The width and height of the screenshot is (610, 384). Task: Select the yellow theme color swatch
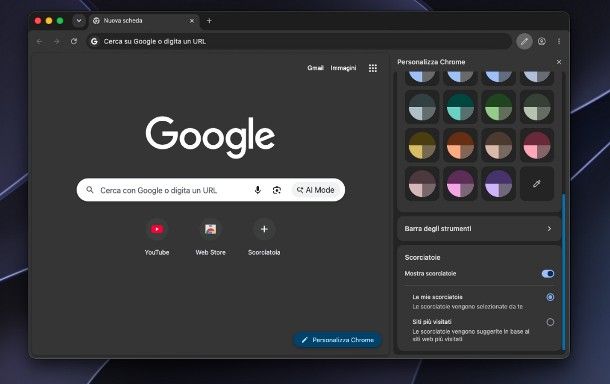[x=422, y=145]
